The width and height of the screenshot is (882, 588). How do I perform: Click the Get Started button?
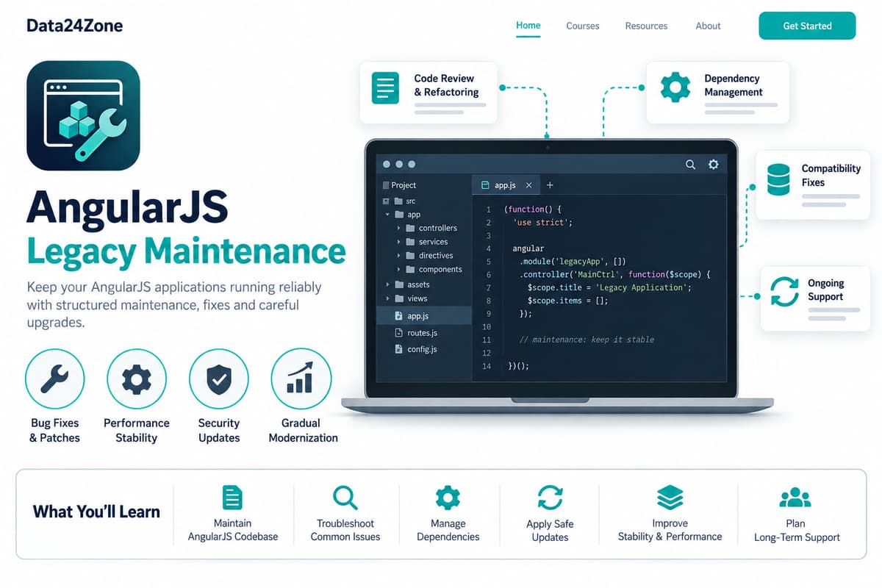coord(807,26)
